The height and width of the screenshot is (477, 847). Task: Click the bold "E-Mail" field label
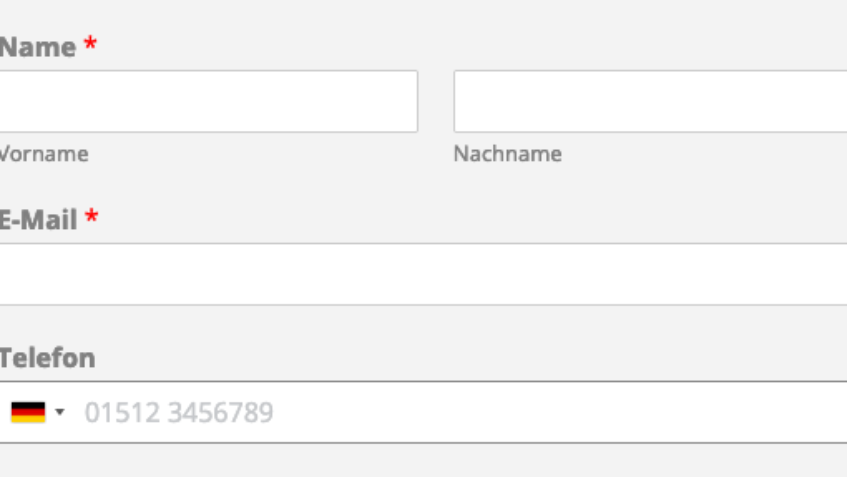[38, 220]
